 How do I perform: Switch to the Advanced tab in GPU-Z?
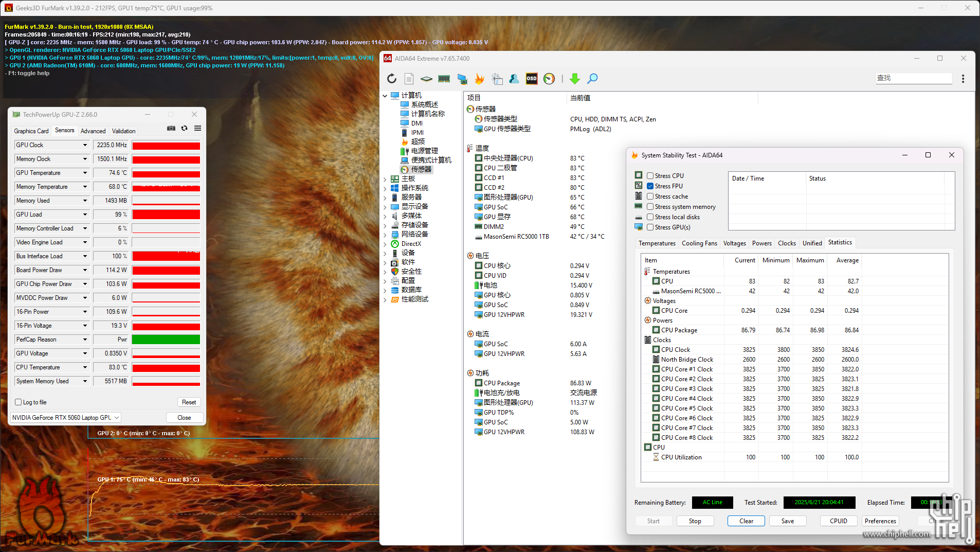93,131
